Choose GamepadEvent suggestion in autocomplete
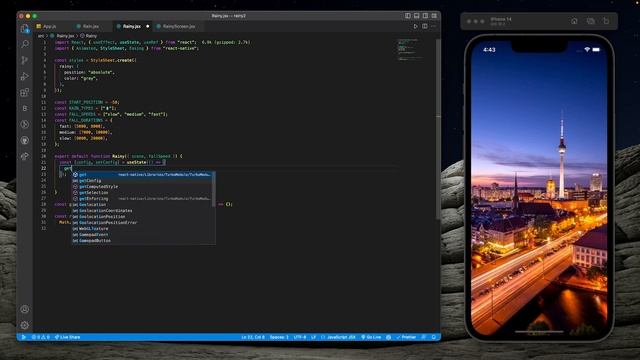The image size is (640, 360). pos(142,235)
